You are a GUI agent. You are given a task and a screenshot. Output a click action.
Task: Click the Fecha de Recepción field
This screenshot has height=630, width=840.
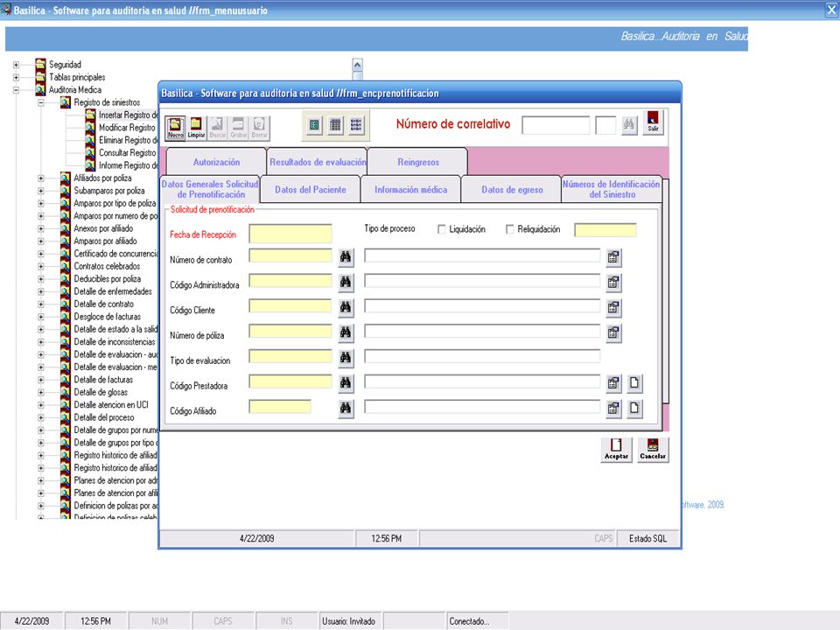(290, 234)
